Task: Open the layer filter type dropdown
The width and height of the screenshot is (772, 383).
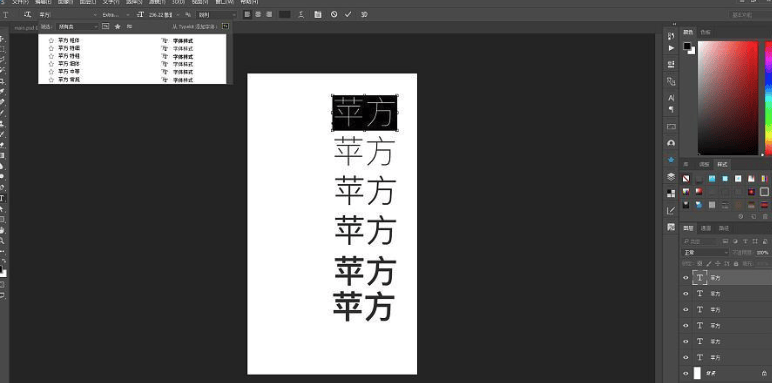Action: tap(700, 241)
